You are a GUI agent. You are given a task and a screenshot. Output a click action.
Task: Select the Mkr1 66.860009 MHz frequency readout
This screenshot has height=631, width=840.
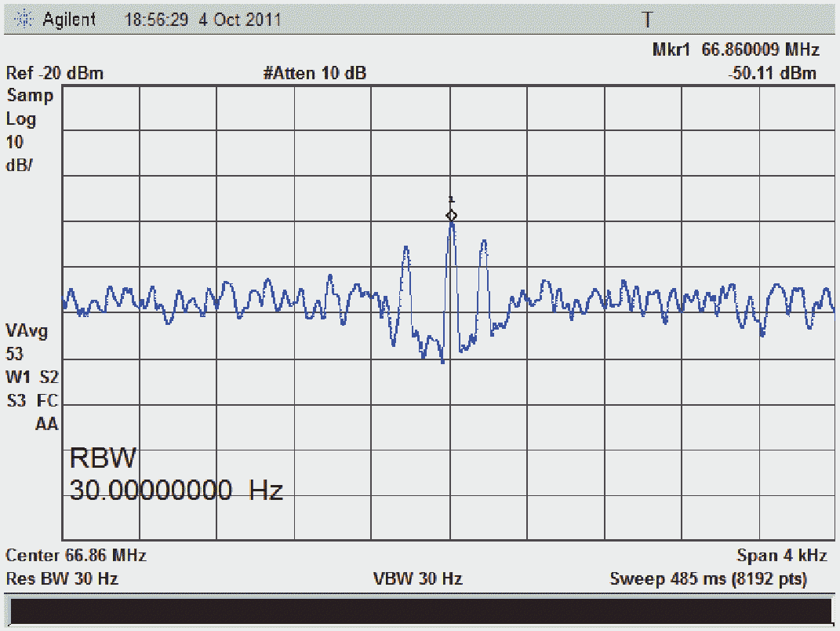pos(735,50)
